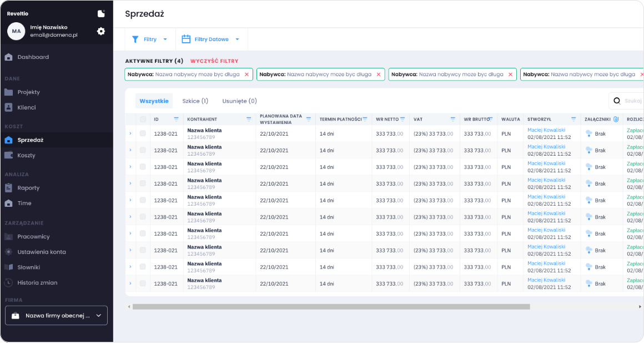Viewport: 644px width, 343px height.
Task: Toggle the select-all checkbox in table header
Action: coord(143,119)
